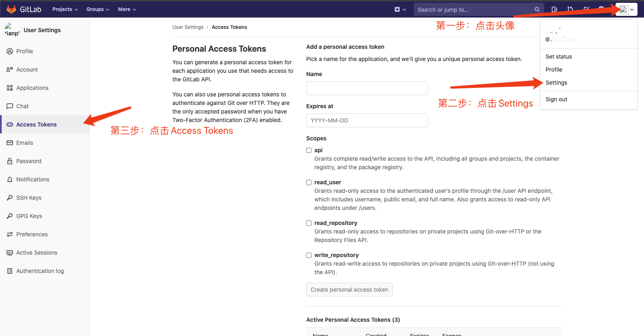Click the Personal Access Tokens heading
The width and height of the screenshot is (644, 336).
tap(219, 49)
